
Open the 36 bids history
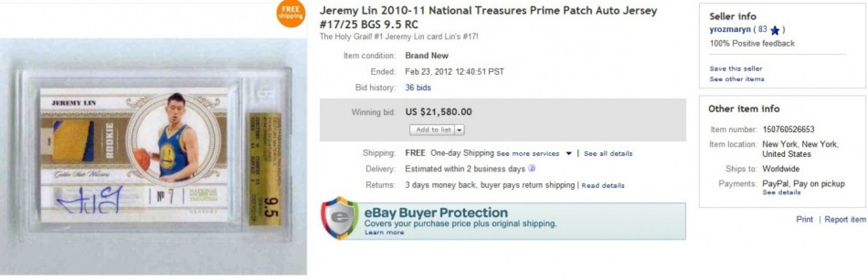(418, 87)
